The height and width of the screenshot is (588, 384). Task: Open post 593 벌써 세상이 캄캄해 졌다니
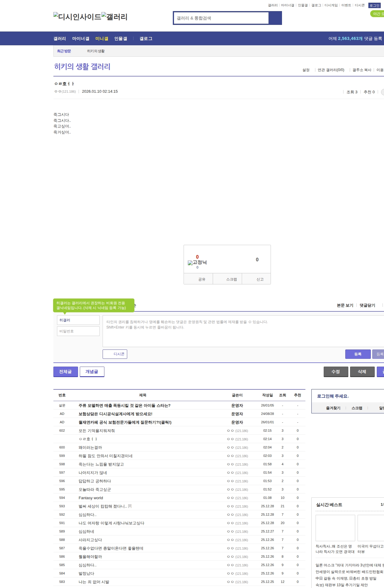pyautogui.click(x=103, y=506)
